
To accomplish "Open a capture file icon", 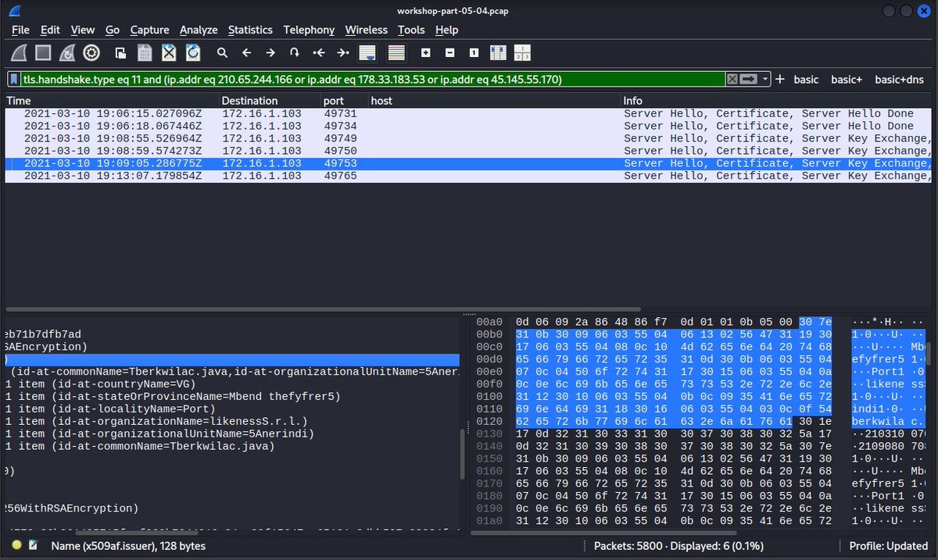I will click(x=120, y=53).
